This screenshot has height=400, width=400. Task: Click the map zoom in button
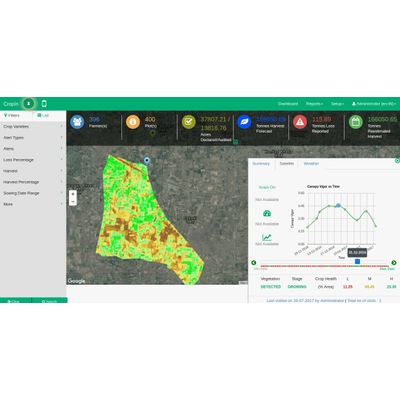[x=73, y=194]
